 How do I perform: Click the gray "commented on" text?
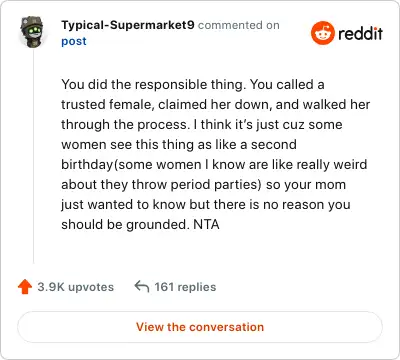(x=239, y=25)
